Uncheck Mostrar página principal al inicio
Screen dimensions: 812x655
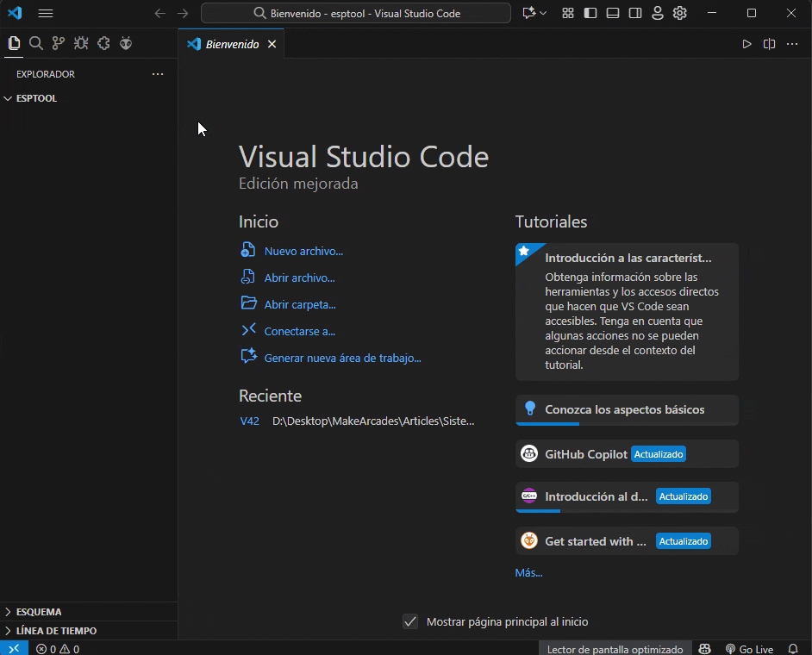click(410, 621)
